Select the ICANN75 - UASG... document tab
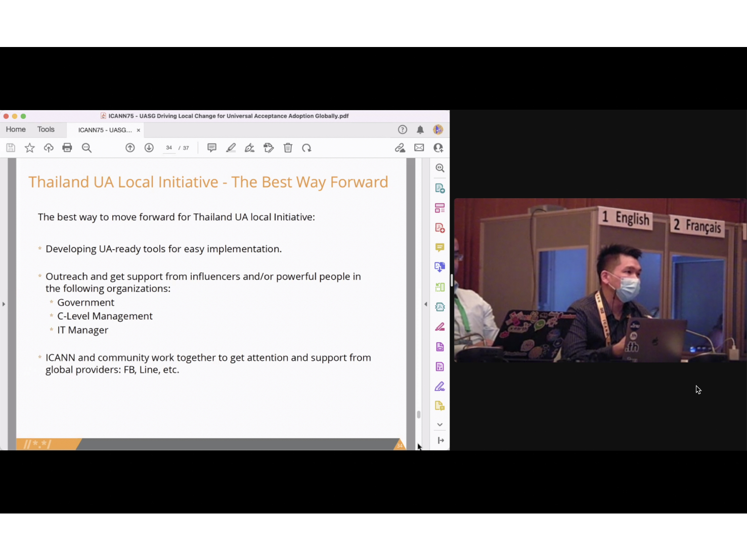Image resolution: width=747 pixels, height=560 pixels. [105, 130]
